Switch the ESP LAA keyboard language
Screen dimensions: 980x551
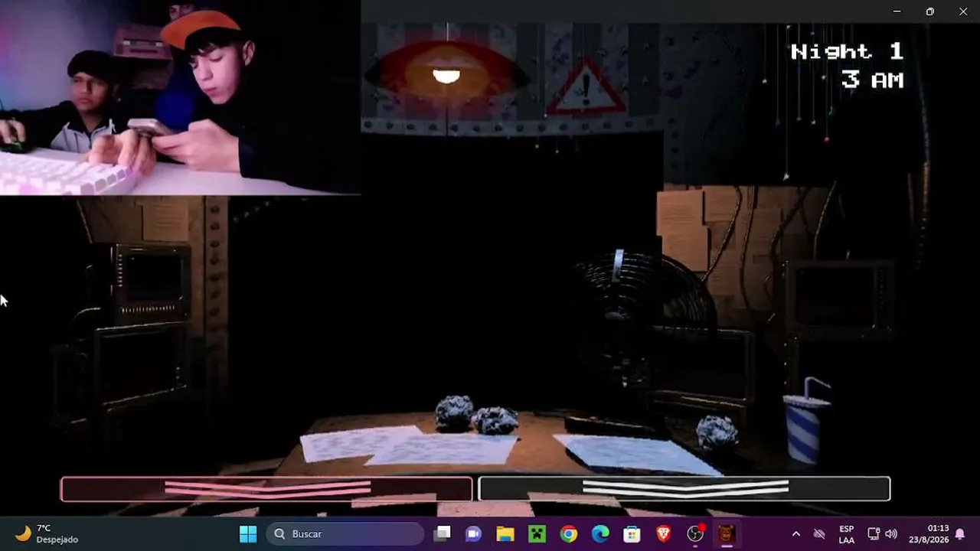[846, 534]
